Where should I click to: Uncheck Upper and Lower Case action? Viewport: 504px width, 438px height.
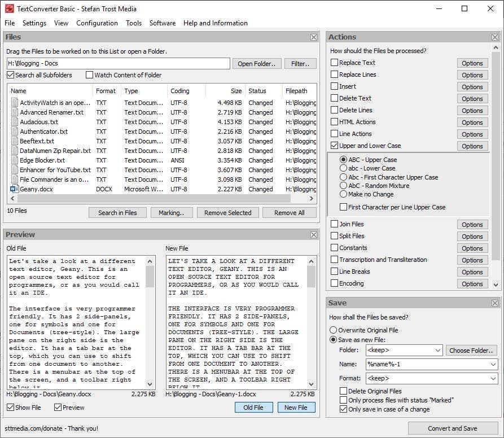334,146
